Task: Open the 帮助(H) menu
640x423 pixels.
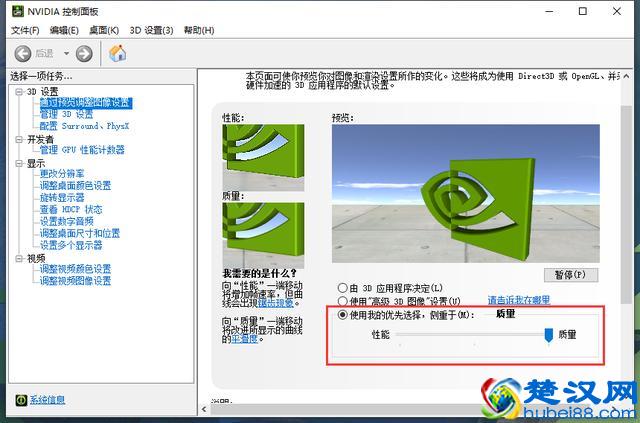Action: [x=199, y=30]
